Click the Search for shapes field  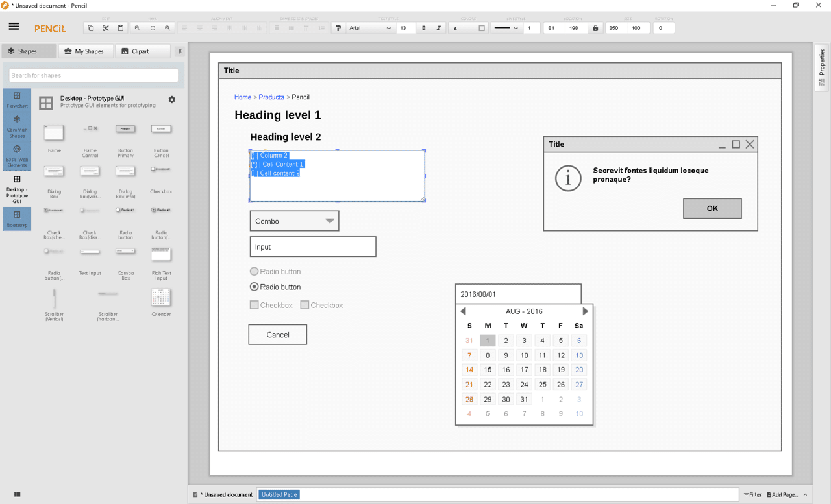(x=93, y=75)
